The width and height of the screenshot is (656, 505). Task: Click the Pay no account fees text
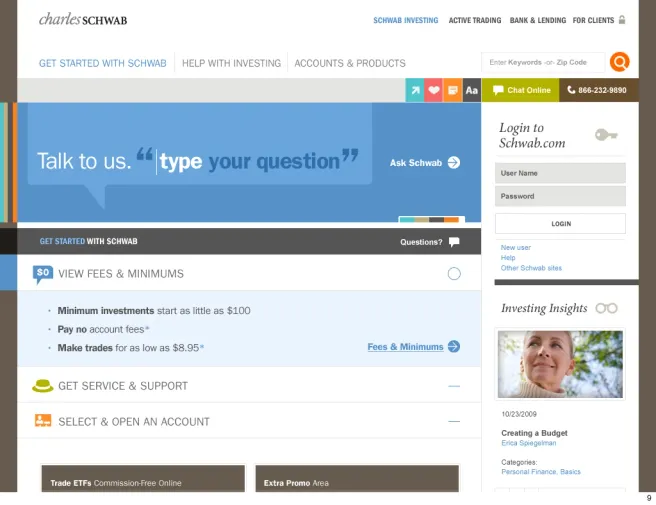point(103,330)
